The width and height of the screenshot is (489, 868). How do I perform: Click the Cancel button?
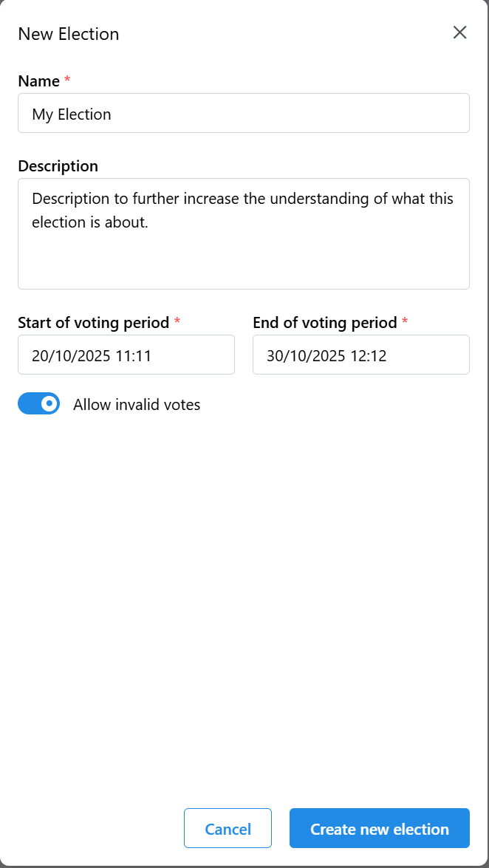(x=228, y=828)
